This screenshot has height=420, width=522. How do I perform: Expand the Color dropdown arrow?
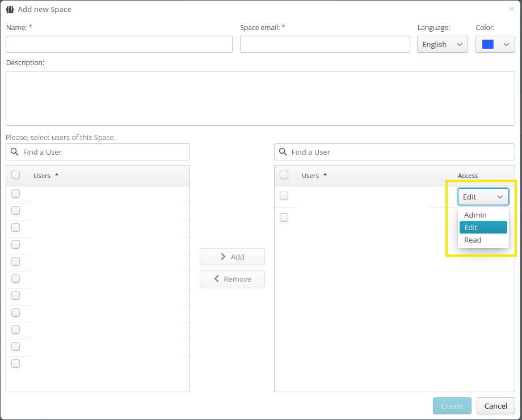tap(506, 44)
